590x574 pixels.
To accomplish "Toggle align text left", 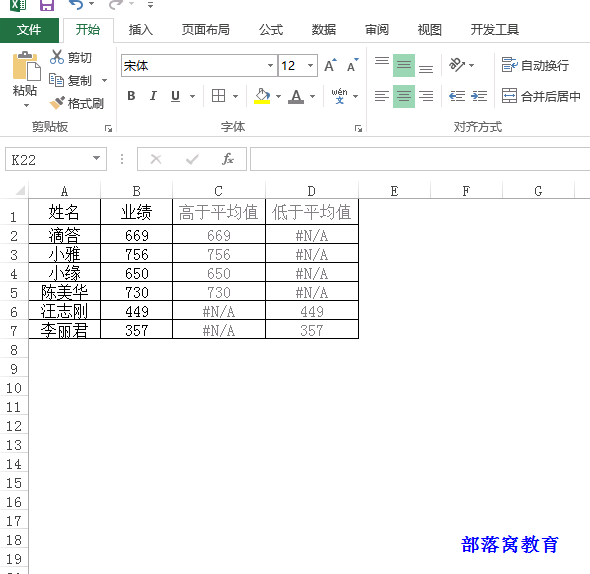I will coord(382,96).
